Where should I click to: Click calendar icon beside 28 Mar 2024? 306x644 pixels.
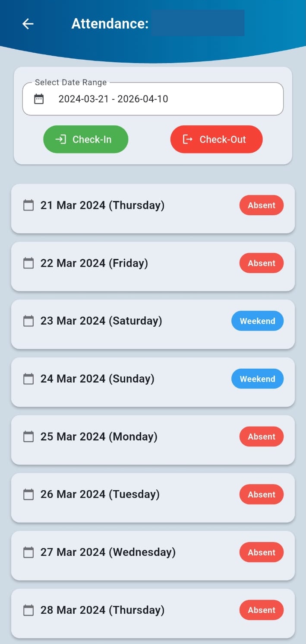click(x=28, y=610)
